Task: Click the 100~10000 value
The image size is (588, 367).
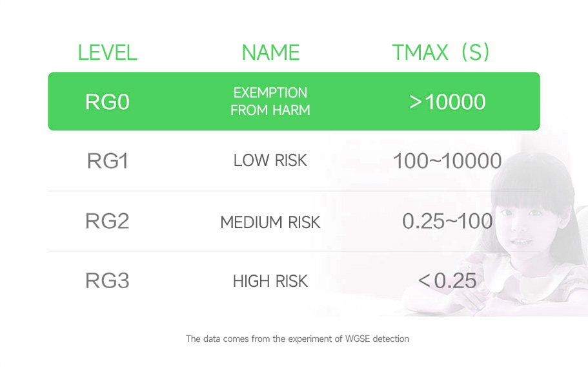Action: [x=447, y=161]
